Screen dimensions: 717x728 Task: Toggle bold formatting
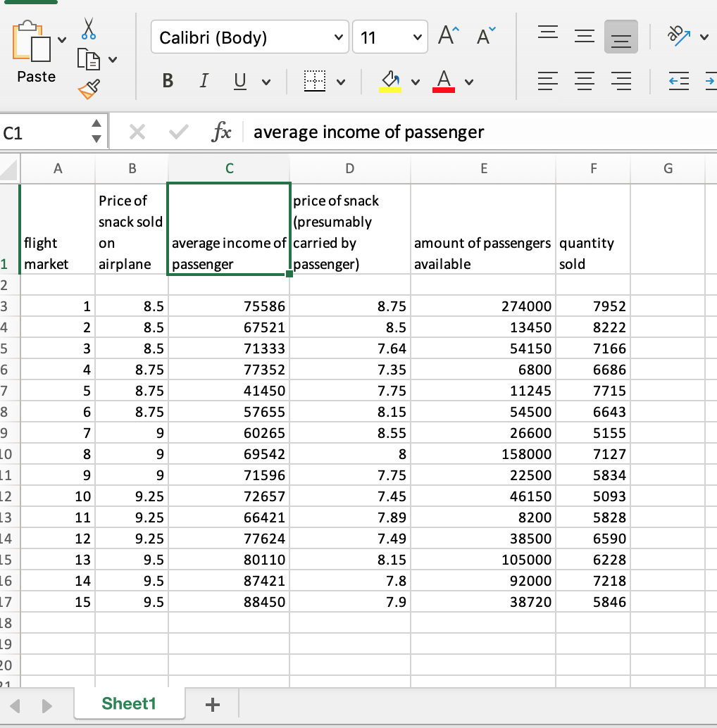point(167,81)
